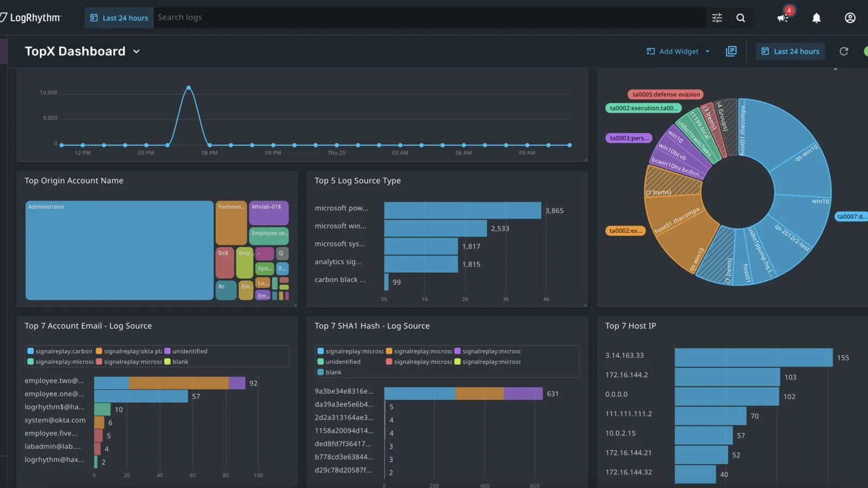Click the dashboard library icon beside Add Widget
The image size is (868, 488).
click(731, 51)
